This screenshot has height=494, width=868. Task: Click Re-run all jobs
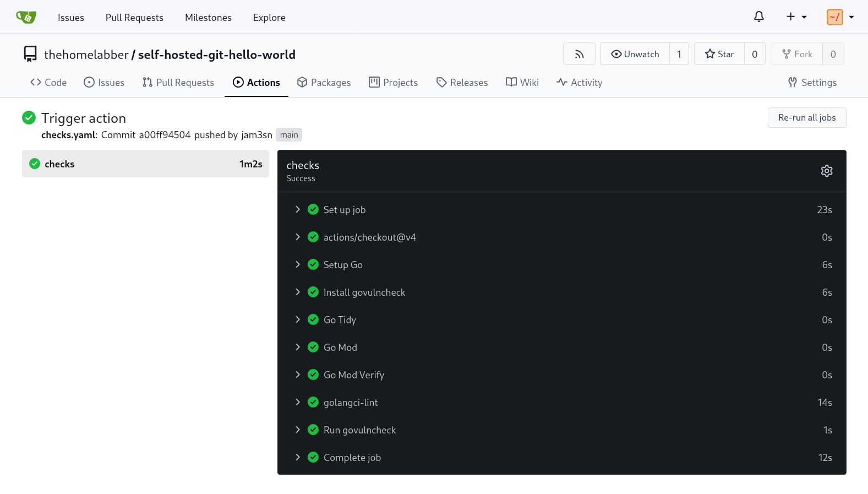(807, 117)
